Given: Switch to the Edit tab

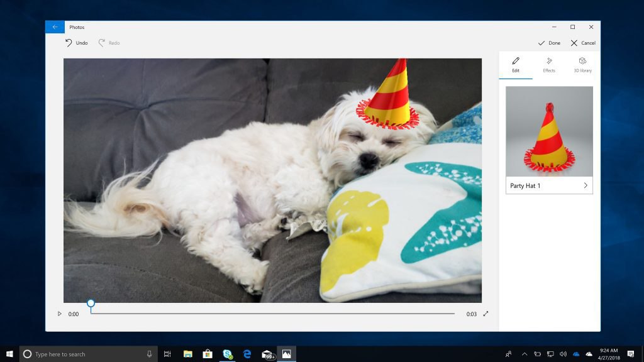Looking at the screenshot, I should [x=516, y=65].
